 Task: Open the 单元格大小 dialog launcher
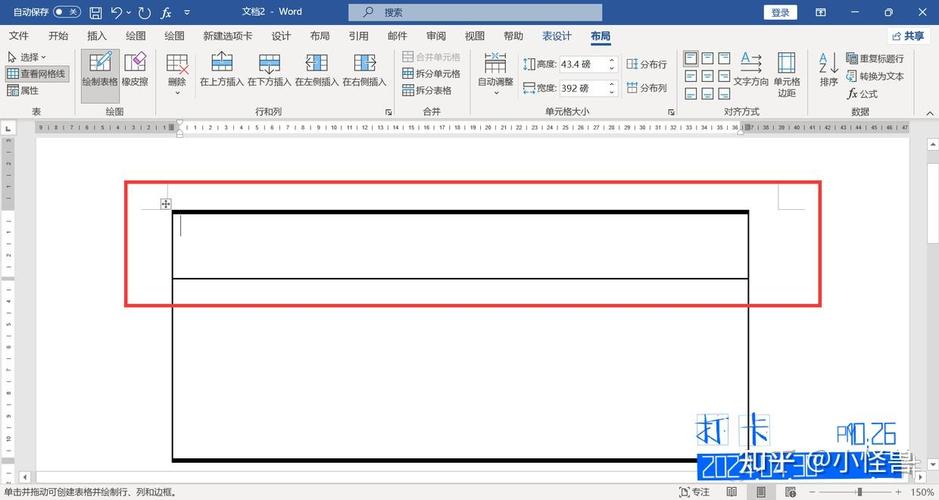pyautogui.click(x=671, y=112)
